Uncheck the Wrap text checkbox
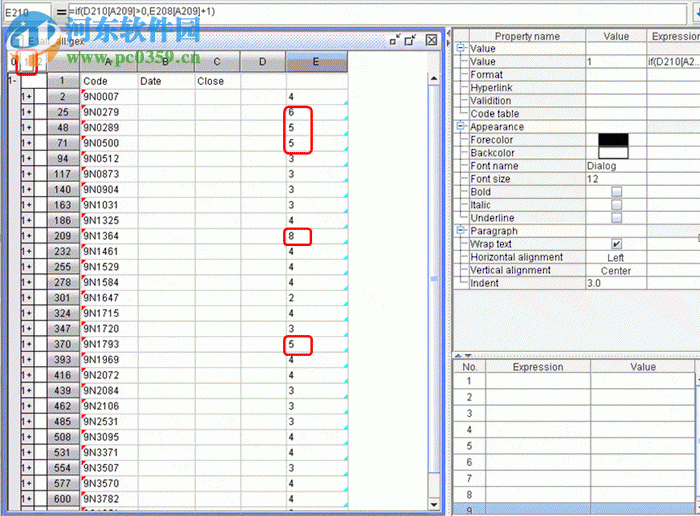This screenshot has height=516, width=700. 617,244
